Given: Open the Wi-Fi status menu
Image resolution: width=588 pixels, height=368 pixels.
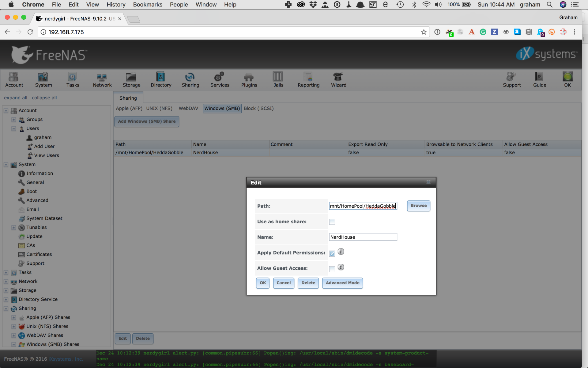Looking at the screenshot, I should [x=426, y=5].
